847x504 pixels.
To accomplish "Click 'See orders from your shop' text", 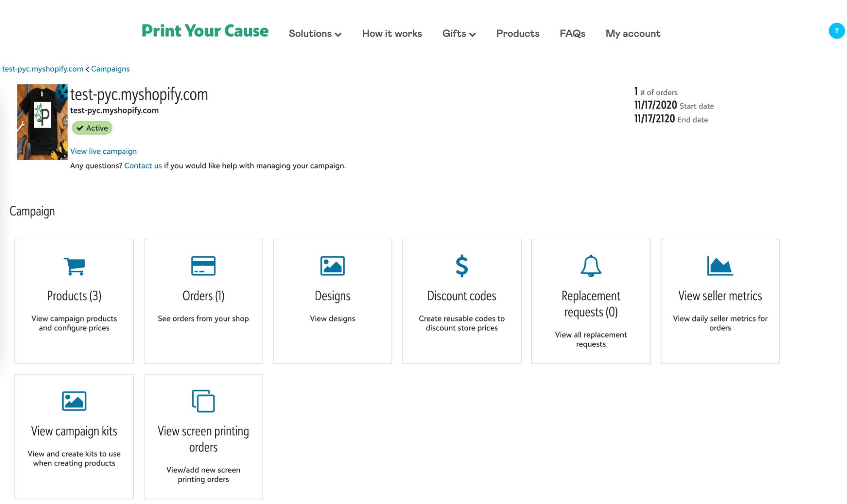I will coord(203,318).
